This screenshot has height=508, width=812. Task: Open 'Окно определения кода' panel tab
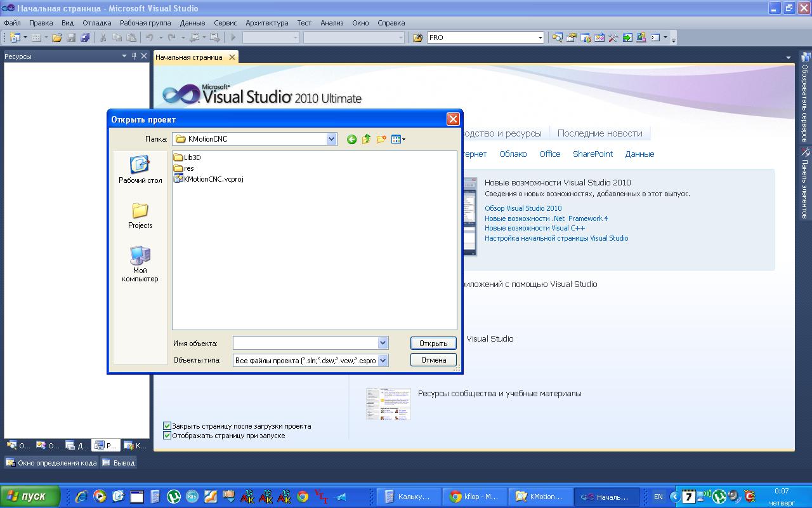51,463
